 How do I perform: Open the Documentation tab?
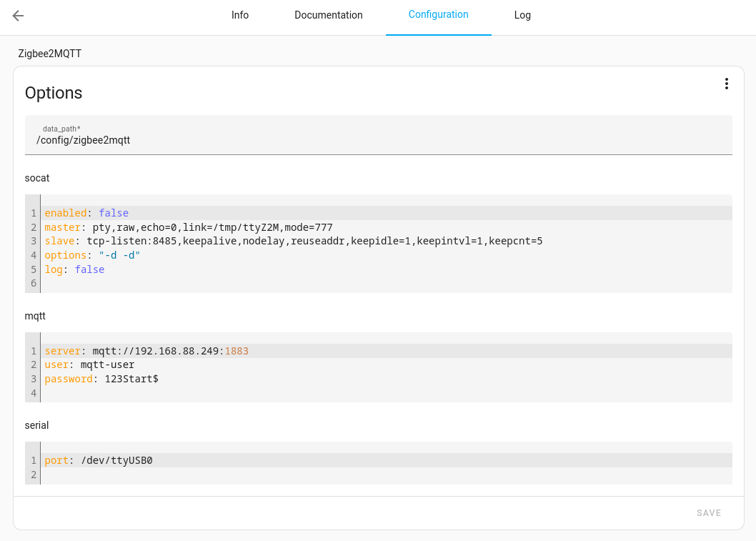[328, 15]
